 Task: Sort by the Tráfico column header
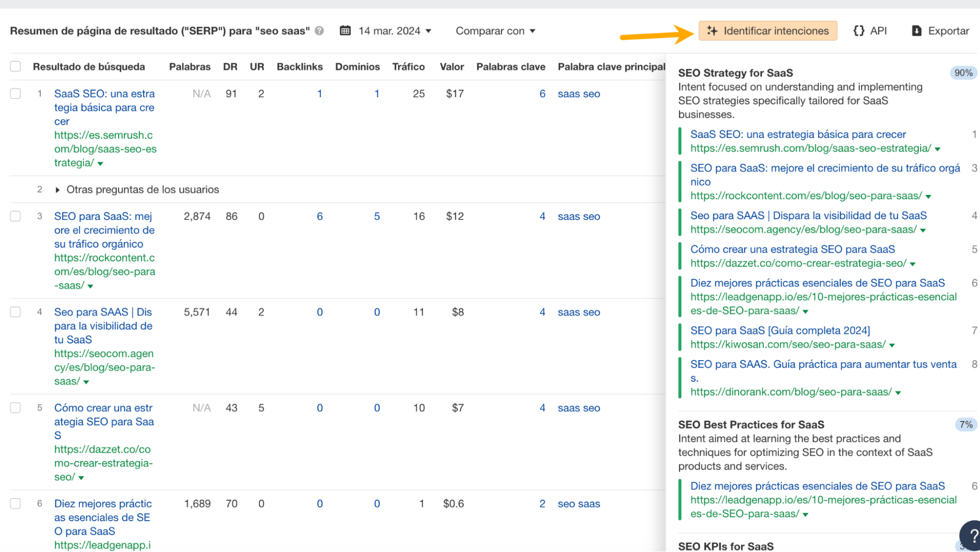[x=408, y=67]
